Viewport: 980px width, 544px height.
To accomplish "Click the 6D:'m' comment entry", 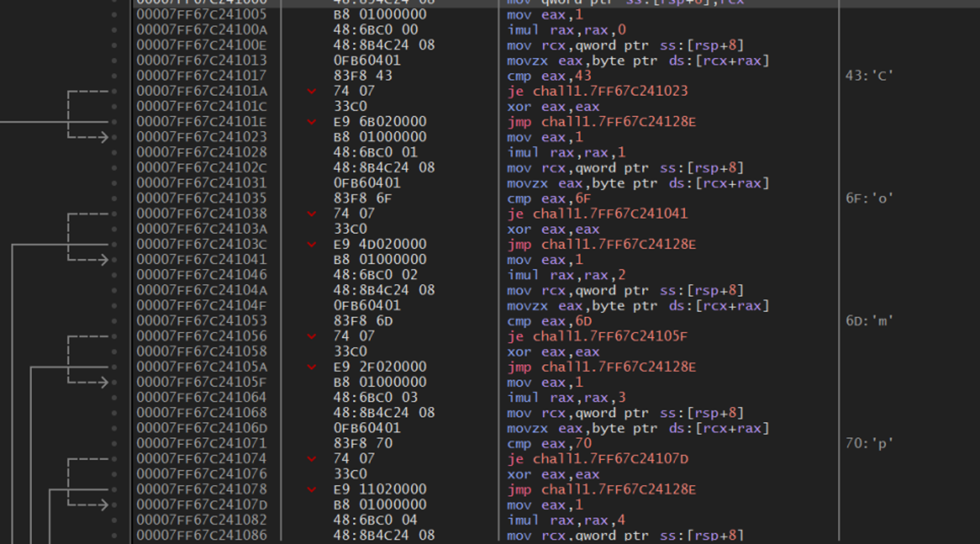I will [x=869, y=321].
